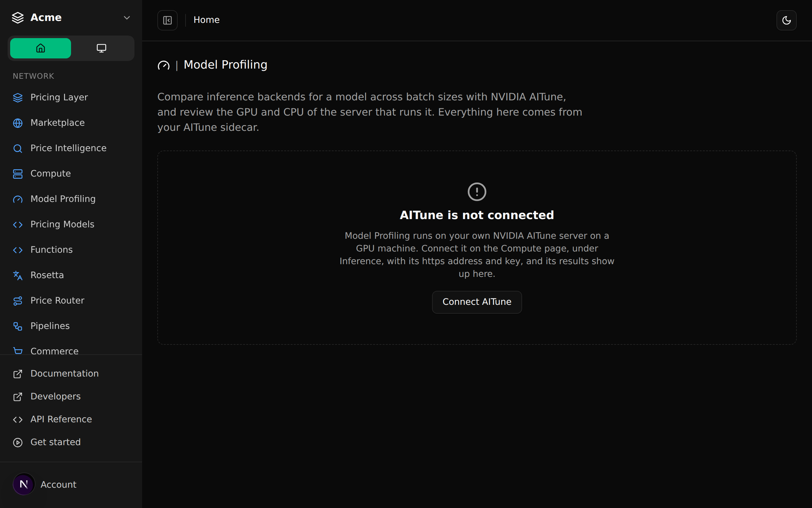This screenshot has width=812, height=508.
Task: Open the Pricing Layer page
Action: click(71, 97)
